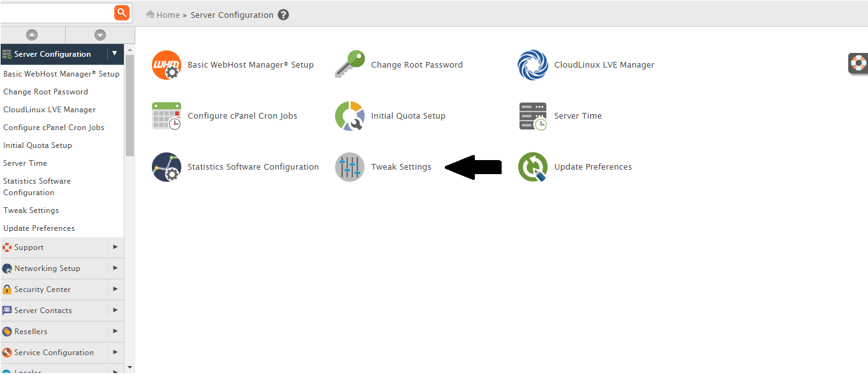Click the Server Contacts sidebar icon
868x375 pixels.
[x=7, y=311]
